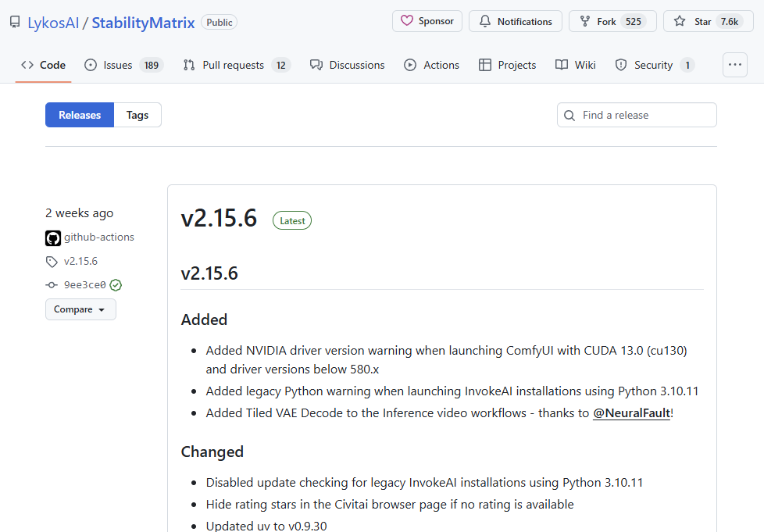Visit the @NeuralFault profile link

631,412
